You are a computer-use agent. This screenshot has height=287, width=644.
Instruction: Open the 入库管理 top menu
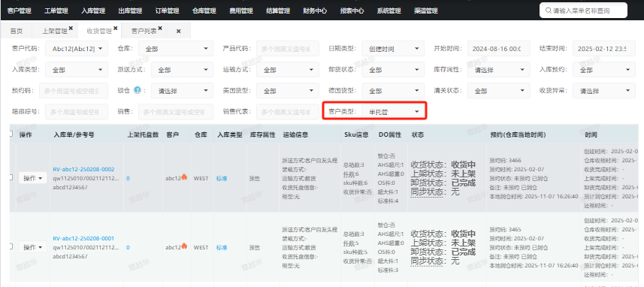93,11
